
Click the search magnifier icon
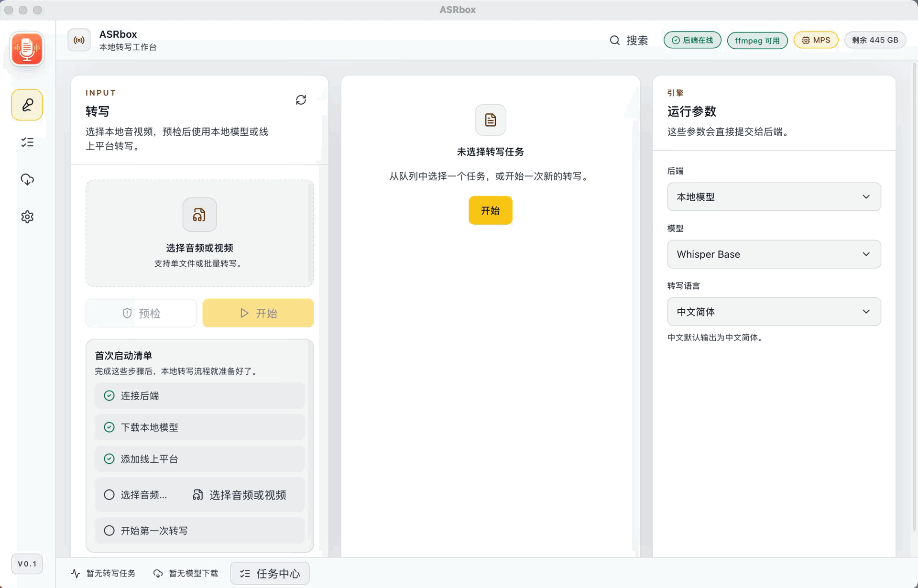(x=615, y=40)
